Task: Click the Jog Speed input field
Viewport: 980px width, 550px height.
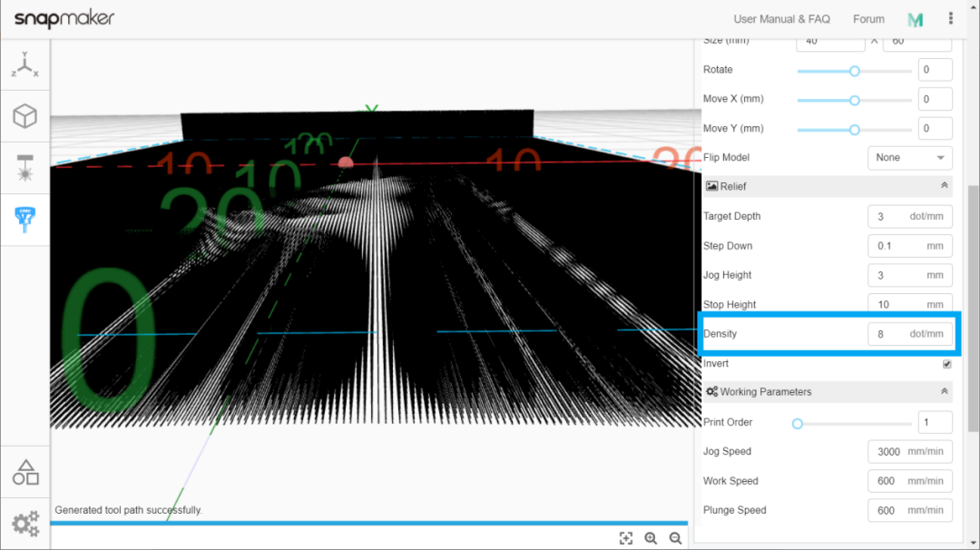Action: [910, 451]
